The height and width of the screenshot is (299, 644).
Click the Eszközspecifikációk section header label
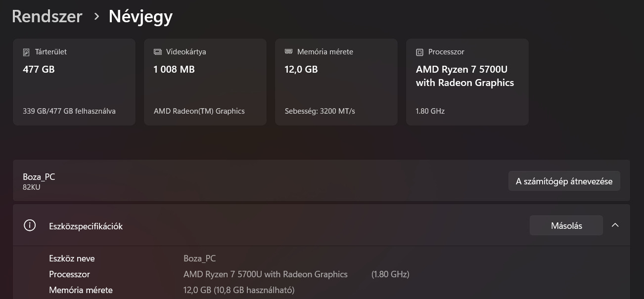point(86,226)
